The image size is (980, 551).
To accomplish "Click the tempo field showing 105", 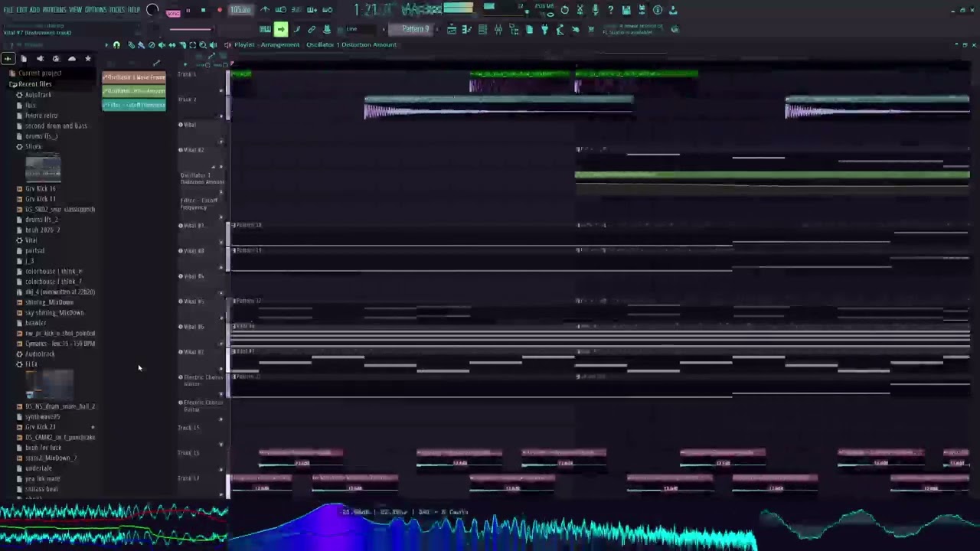I will (240, 10).
